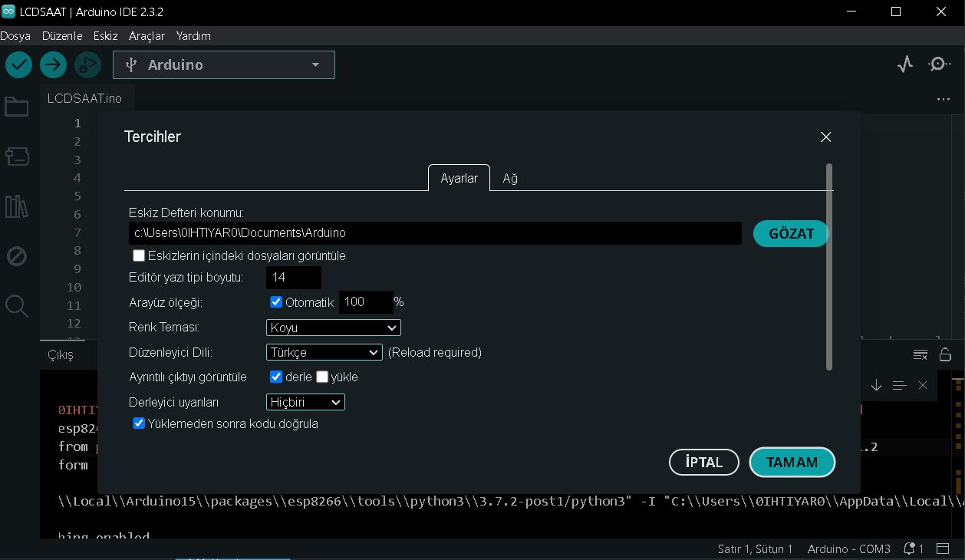The height and width of the screenshot is (560, 965).
Task: Open the Düzenle menu
Action: [x=62, y=36]
